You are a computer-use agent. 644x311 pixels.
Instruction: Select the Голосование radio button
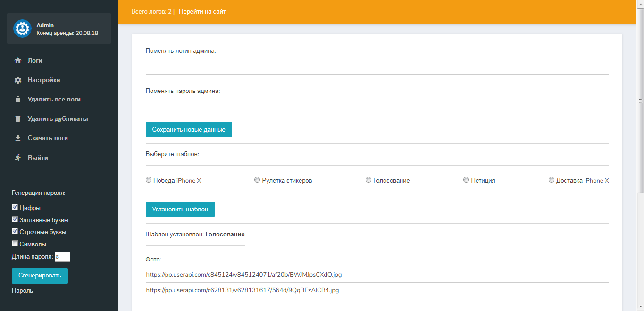coord(368,180)
